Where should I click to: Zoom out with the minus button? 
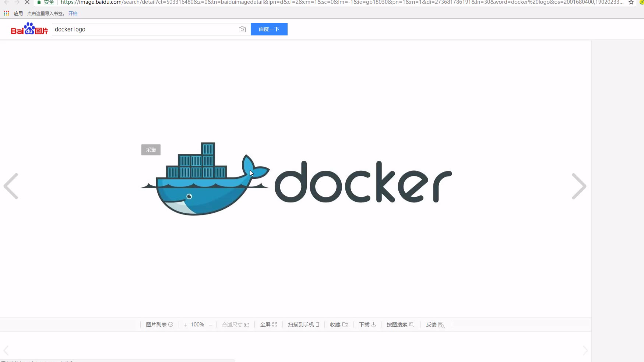click(x=211, y=325)
